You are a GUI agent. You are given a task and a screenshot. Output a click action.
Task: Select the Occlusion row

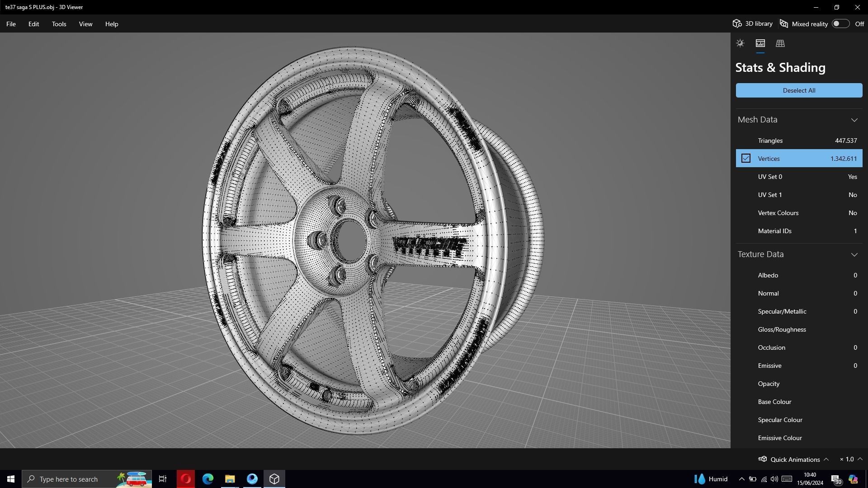799,347
